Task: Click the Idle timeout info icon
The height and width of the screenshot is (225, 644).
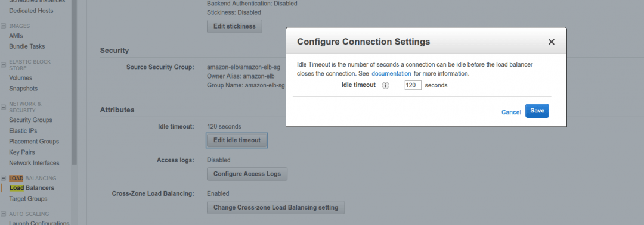Action: [x=385, y=86]
